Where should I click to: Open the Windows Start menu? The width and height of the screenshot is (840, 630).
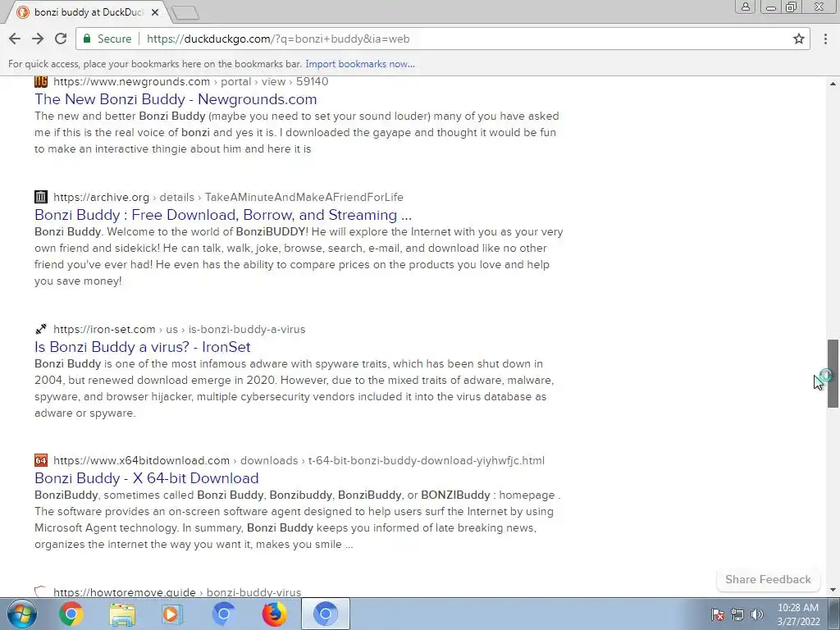[x=21, y=614]
